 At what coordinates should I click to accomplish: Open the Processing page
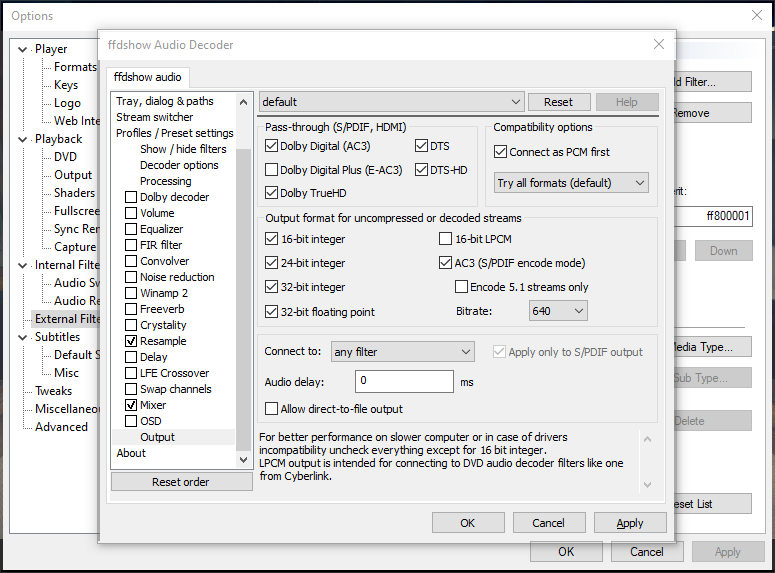tap(166, 181)
